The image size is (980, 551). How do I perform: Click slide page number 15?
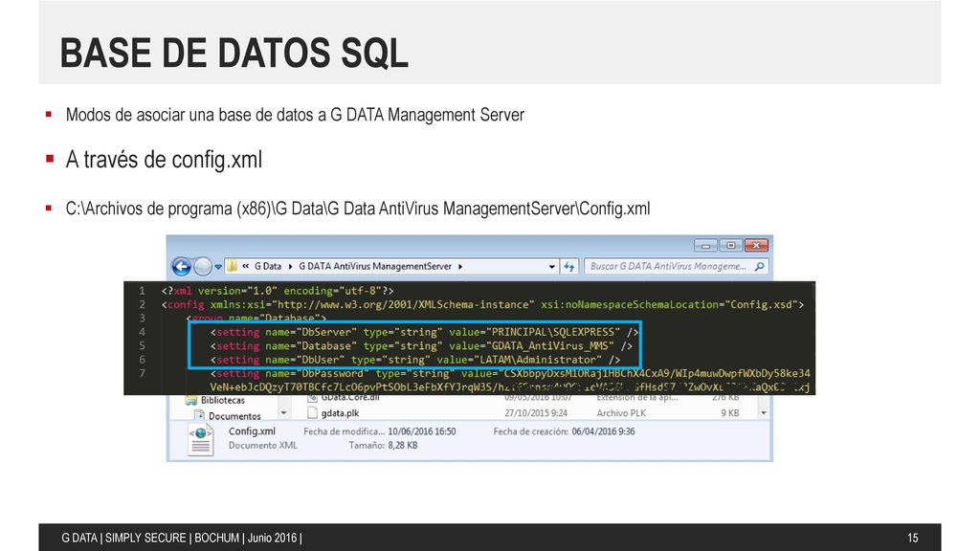912,538
